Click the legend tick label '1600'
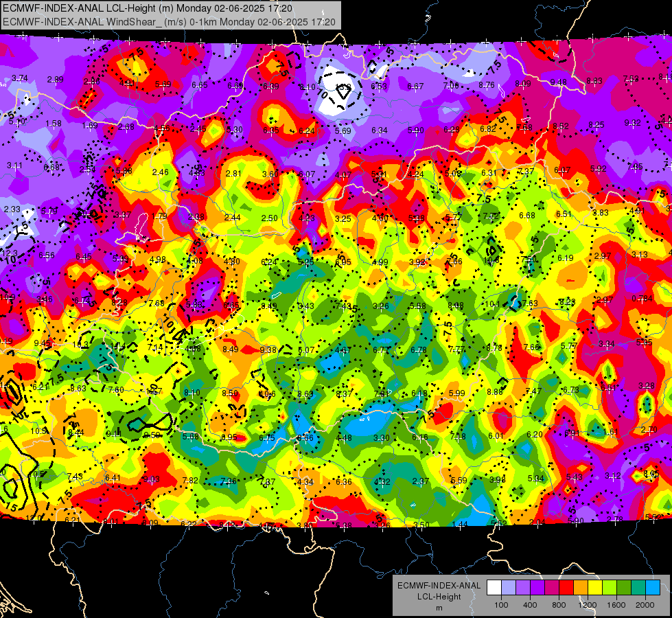This screenshot has width=672, height=618. coord(616,605)
